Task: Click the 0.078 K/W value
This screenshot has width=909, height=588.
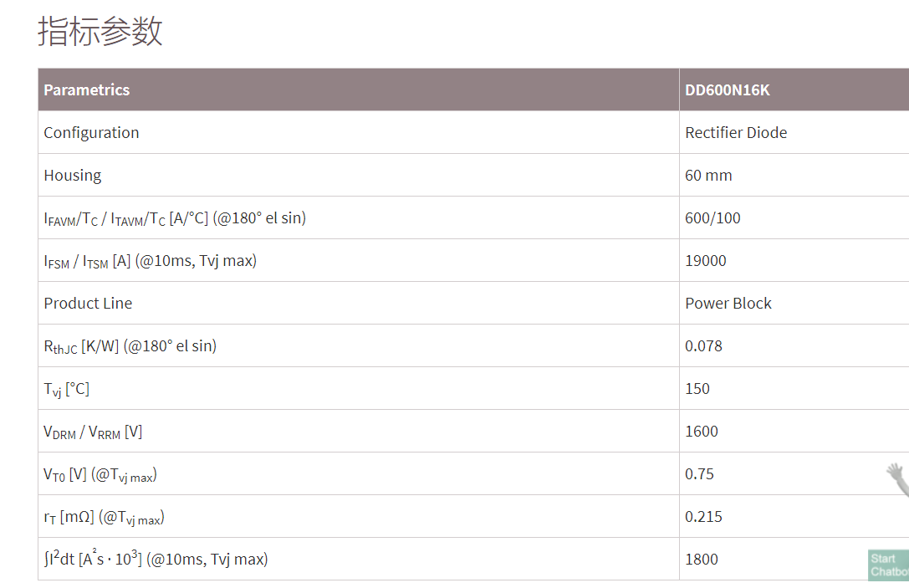Action: pos(704,346)
